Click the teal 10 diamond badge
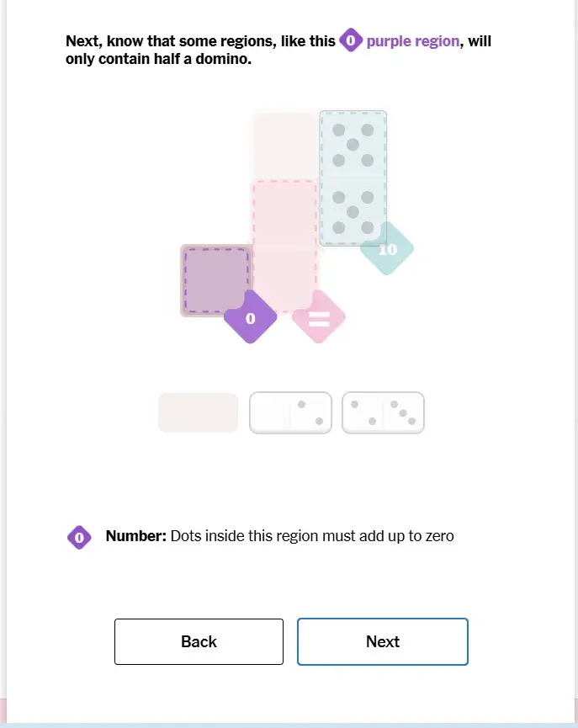This screenshot has width=578, height=728. [x=387, y=249]
